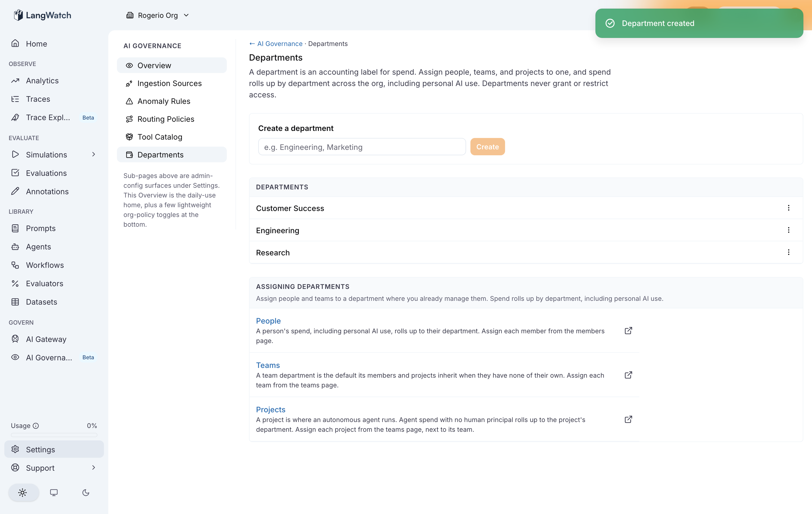812x514 pixels.
Task: Click the Departments wallet icon
Action: pos(129,155)
